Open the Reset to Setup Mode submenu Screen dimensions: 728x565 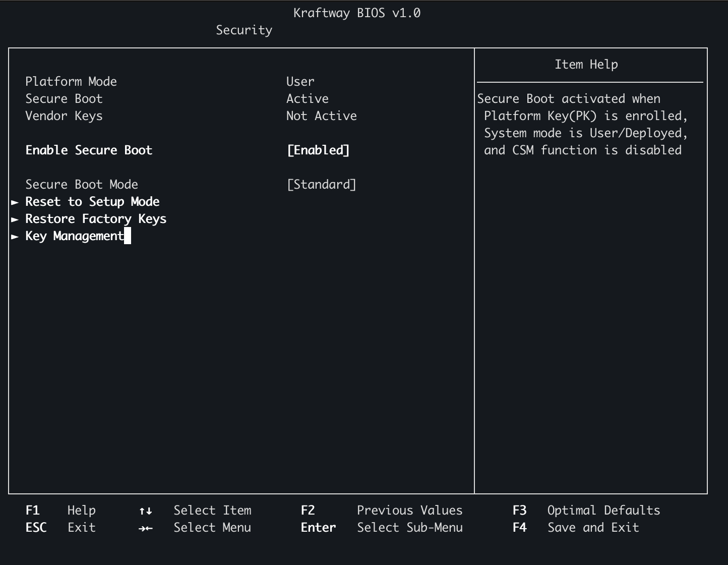92,202
